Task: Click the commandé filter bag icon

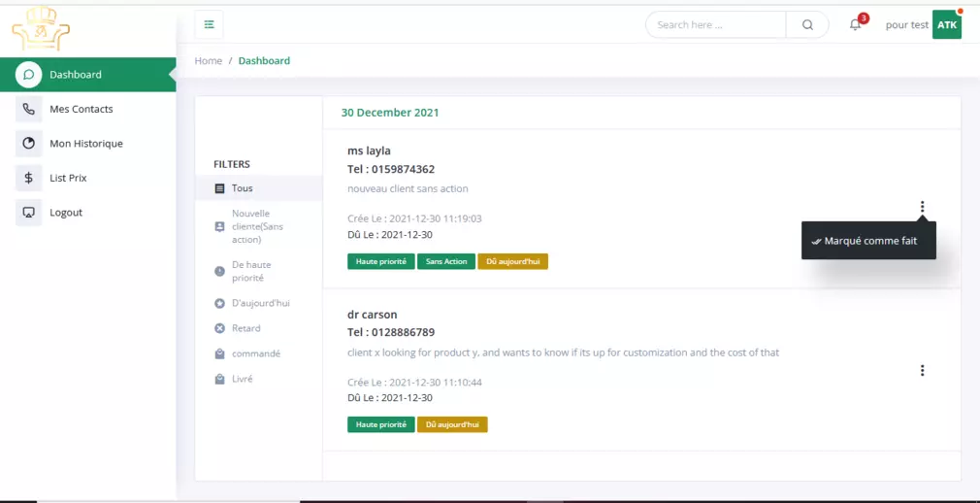Action: tap(219, 353)
